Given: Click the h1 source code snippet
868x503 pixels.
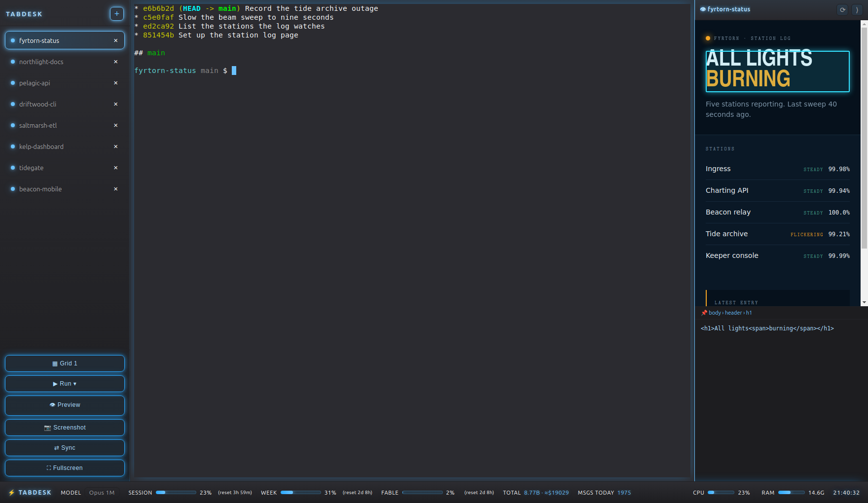Looking at the screenshot, I should click(x=767, y=328).
